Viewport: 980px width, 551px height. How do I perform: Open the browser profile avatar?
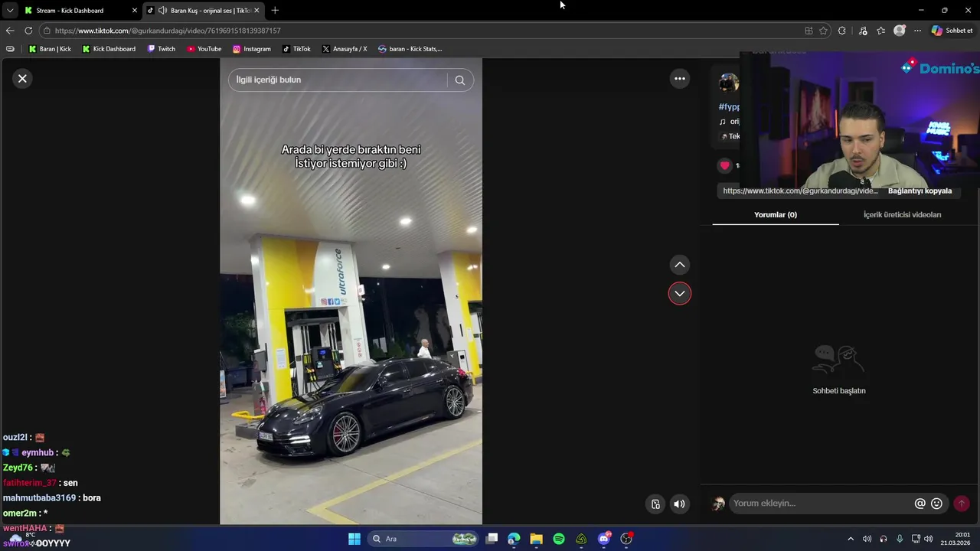click(x=900, y=31)
